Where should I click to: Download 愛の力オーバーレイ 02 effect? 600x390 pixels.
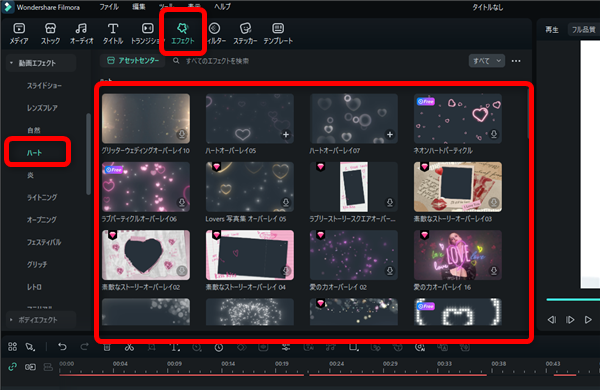pyautogui.click(x=390, y=271)
